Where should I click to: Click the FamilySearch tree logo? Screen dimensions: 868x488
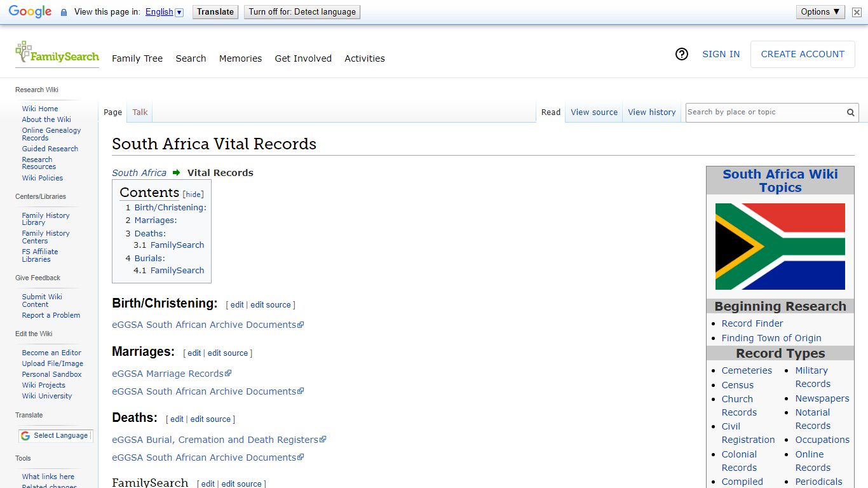coord(57,54)
